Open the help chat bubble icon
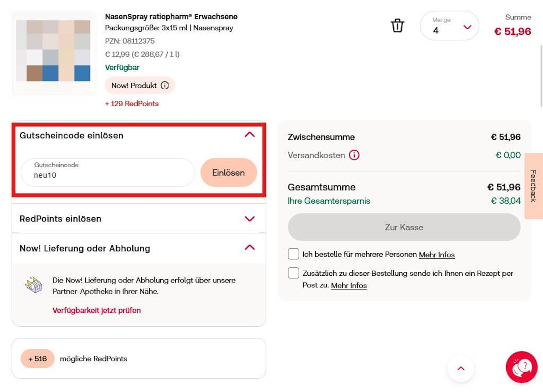This screenshot has height=392, width=543. pos(521,367)
